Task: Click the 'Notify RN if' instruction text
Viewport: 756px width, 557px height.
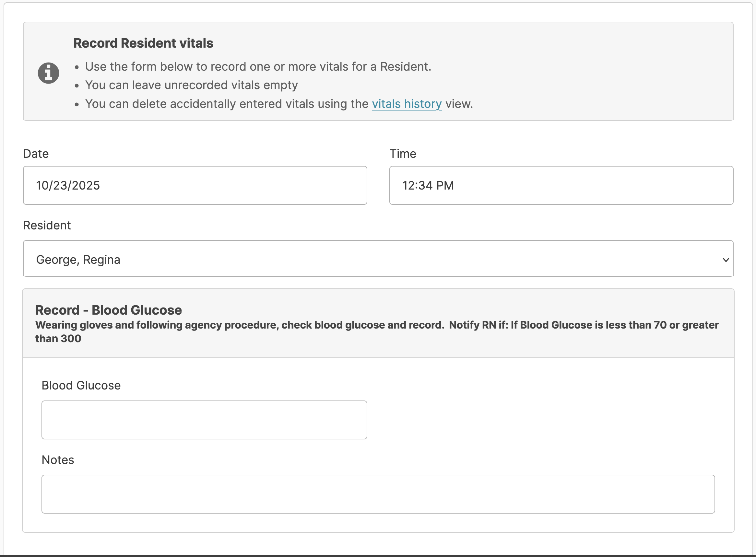Action: tap(477, 325)
